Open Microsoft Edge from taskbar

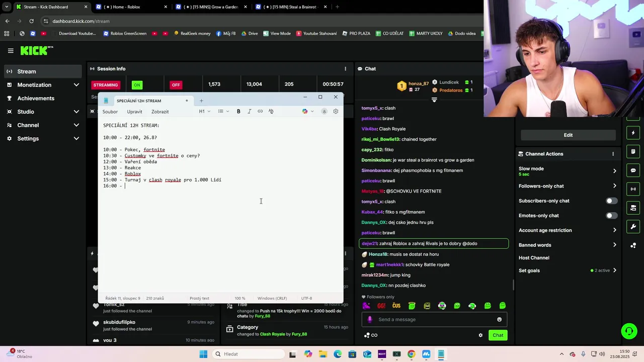[x=337, y=354]
